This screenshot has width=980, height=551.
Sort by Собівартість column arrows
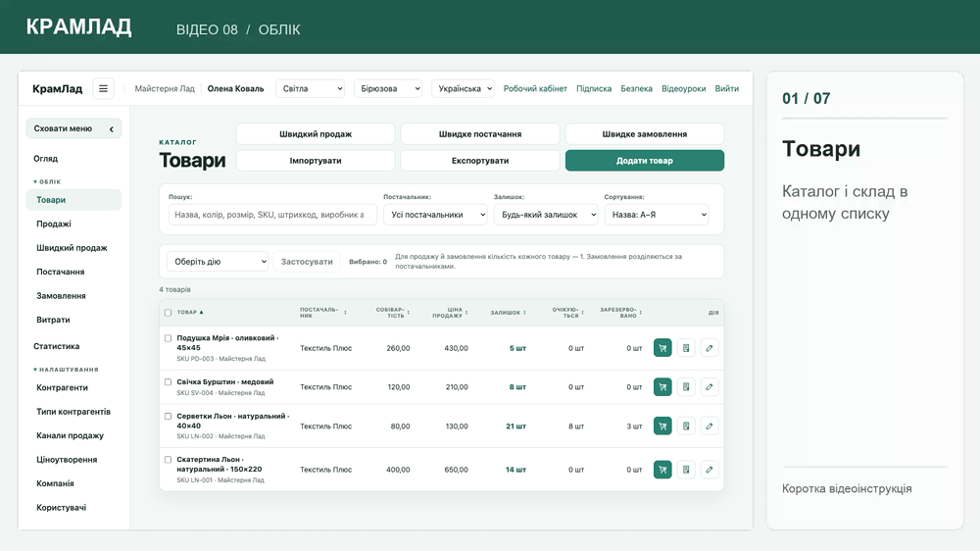click(408, 312)
